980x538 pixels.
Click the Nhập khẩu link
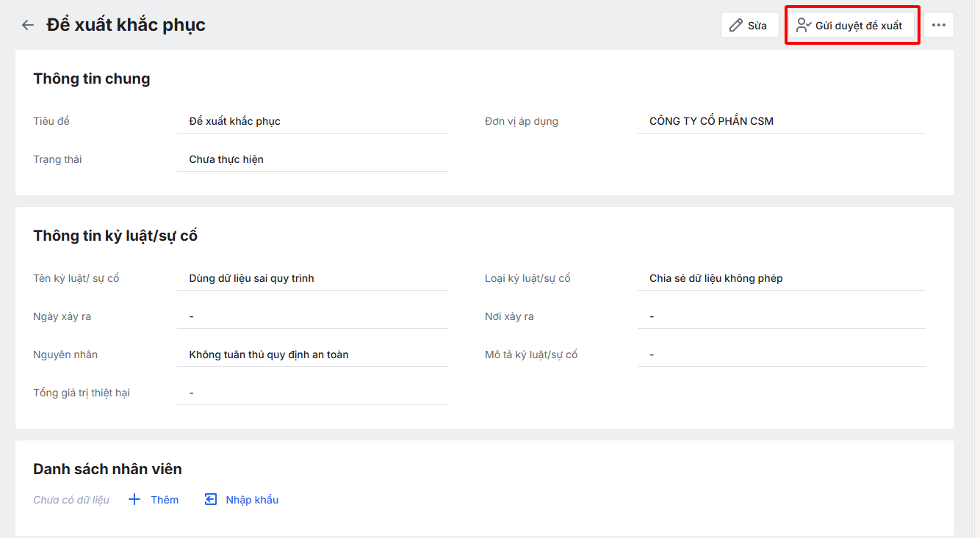pos(252,500)
